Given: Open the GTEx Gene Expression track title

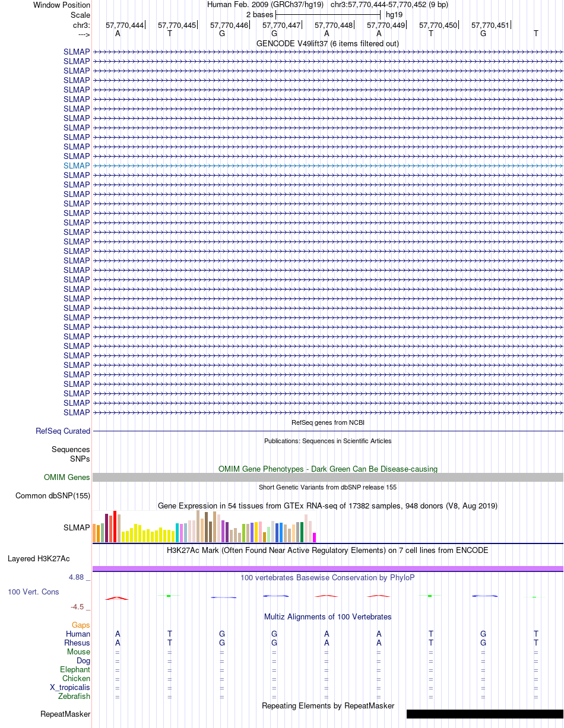Looking at the screenshot, I should pyautogui.click(x=328, y=506).
